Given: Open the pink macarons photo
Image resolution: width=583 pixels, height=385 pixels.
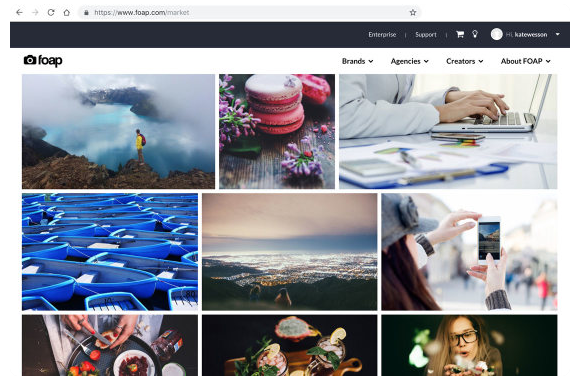Looking at the screenshot, I should 277,131.
